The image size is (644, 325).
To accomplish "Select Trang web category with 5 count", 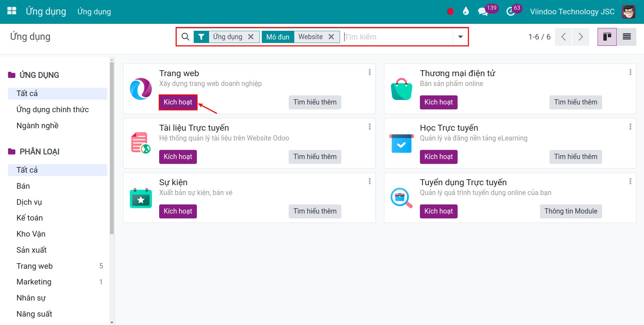I will coord(58,266).
